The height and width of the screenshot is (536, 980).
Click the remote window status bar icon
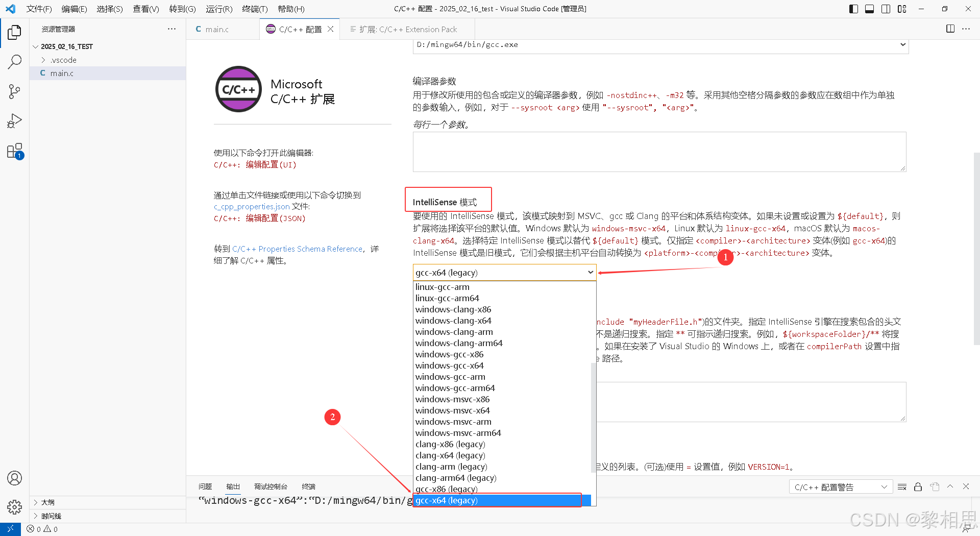10,529
